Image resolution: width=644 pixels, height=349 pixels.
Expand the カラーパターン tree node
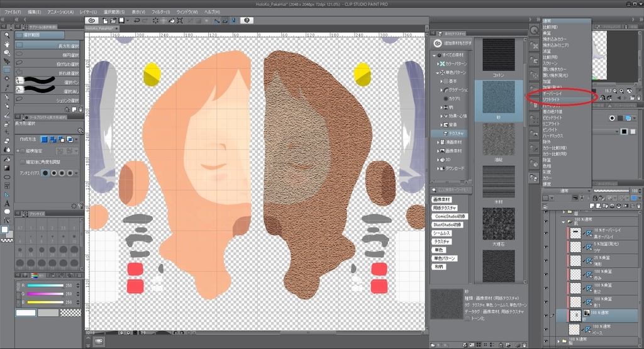(438, 64)
